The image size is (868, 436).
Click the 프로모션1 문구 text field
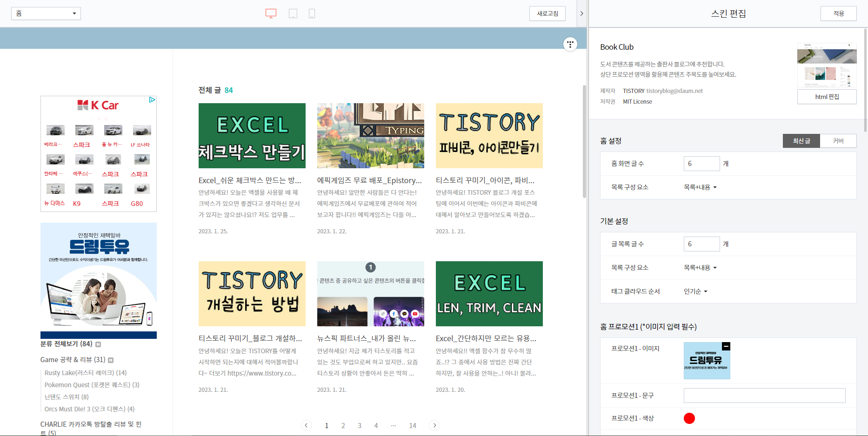(765, 396)
